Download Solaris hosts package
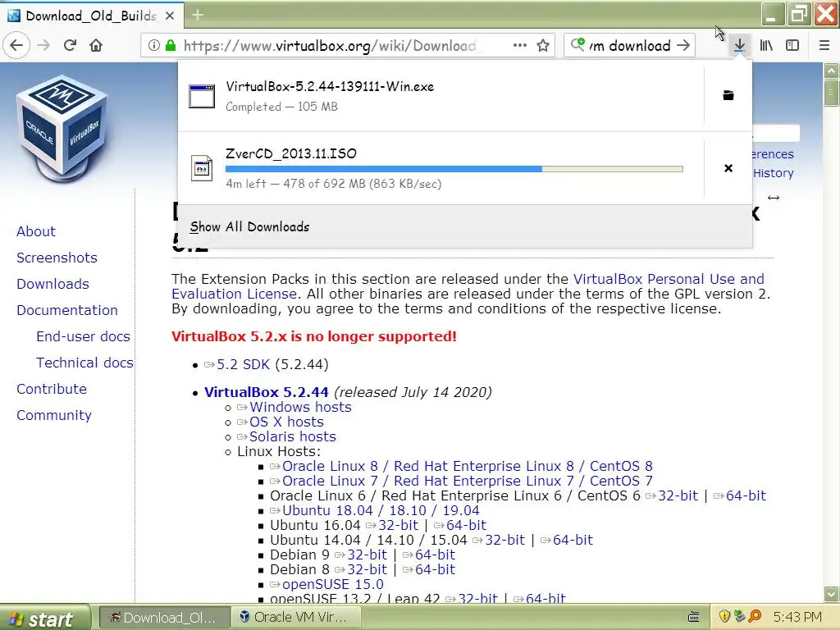The width and height of the screenshot is (840, 630). pyautogui.click(x=293, y=436)
